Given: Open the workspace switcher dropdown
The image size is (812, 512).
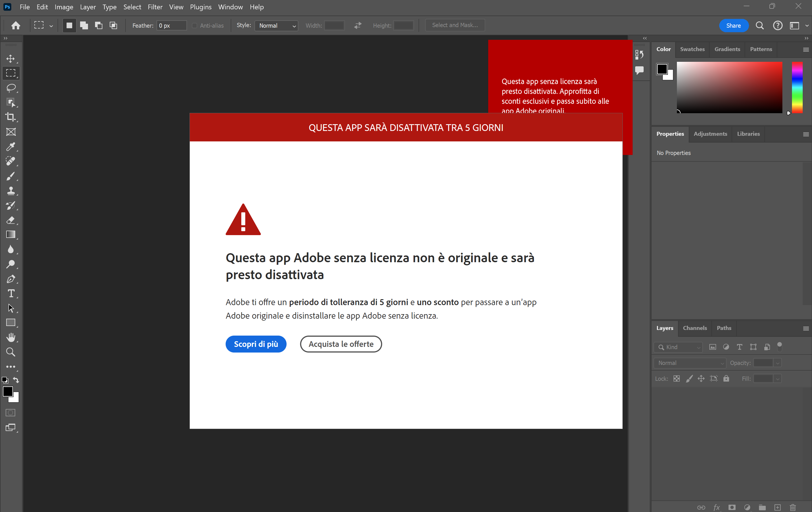Looking at the screenshot, I should [798, 26].
